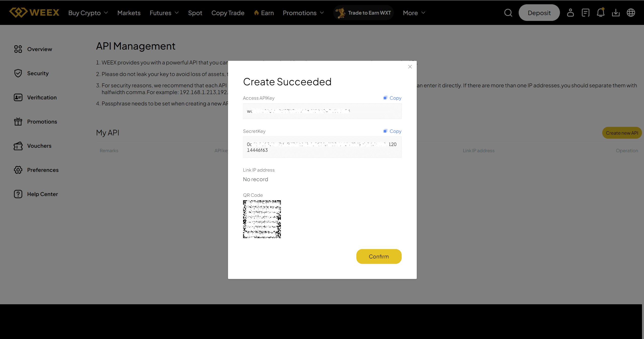
Task: Expand the Buy Crypto dropdown
Action: (x=88, y=13)
